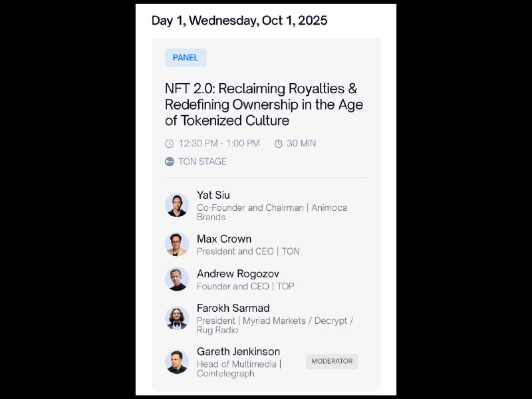532x399 pixels.
Task: Click the 30 MIN duration label
Action: [x=301, y=144]
